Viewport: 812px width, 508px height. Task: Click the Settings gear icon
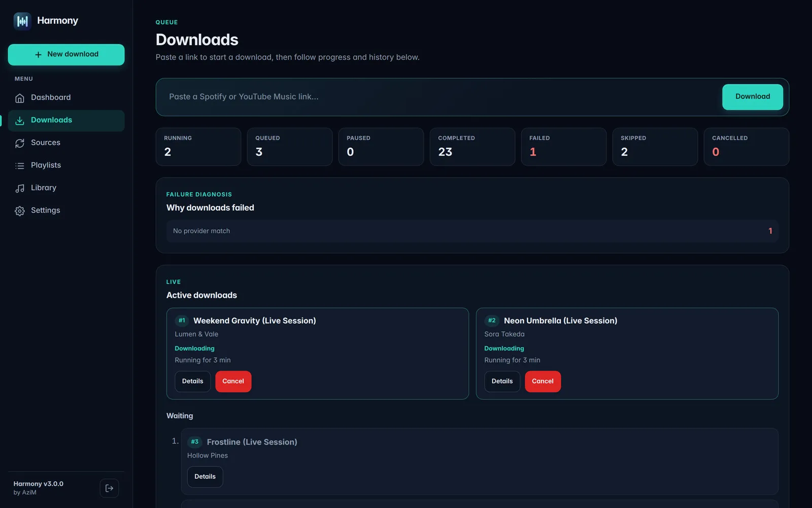(x=20, y=211)
